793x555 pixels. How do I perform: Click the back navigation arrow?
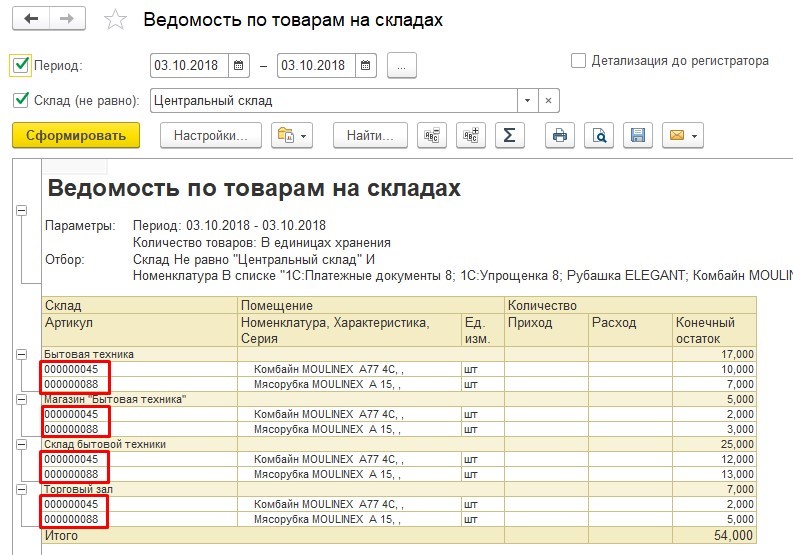[x=31, y=19]
